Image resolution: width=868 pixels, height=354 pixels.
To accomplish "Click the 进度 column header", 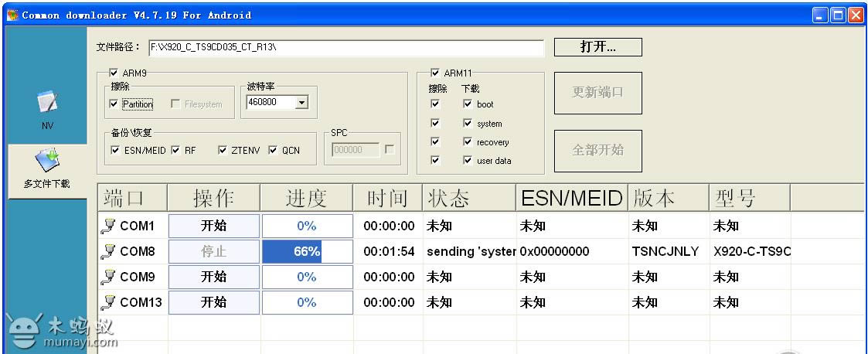I will click(x=306, y=198).
